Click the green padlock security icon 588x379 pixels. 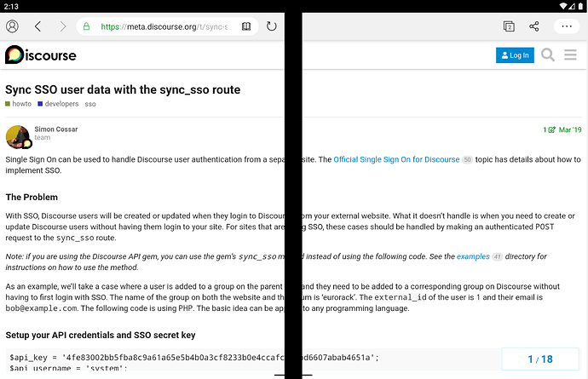click(86, 26)
